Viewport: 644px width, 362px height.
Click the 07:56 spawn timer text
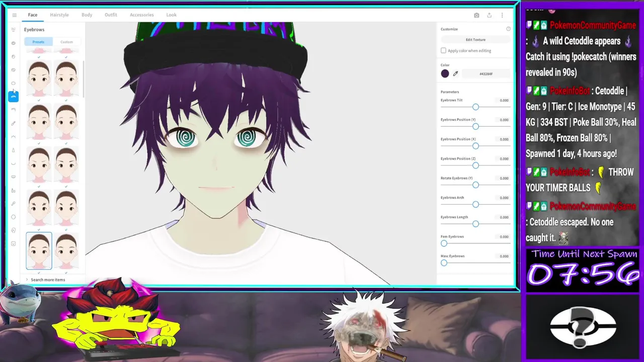tap(584, 275)
